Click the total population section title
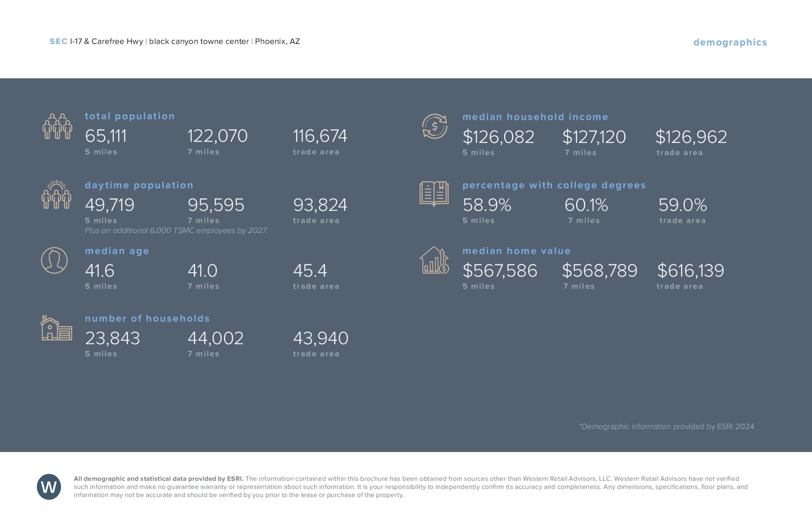Image resolution: width=812 pixels, height=517 pixels. (x=130, y=116)
